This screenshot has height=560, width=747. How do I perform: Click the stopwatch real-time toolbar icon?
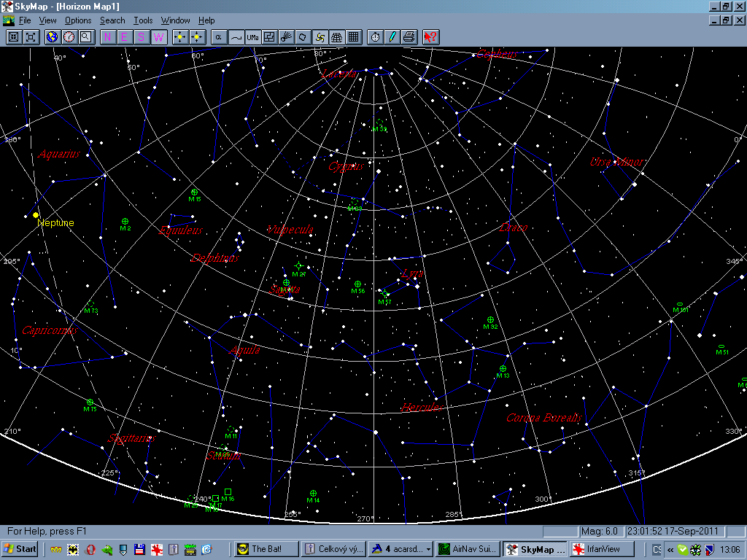[376, 37]
